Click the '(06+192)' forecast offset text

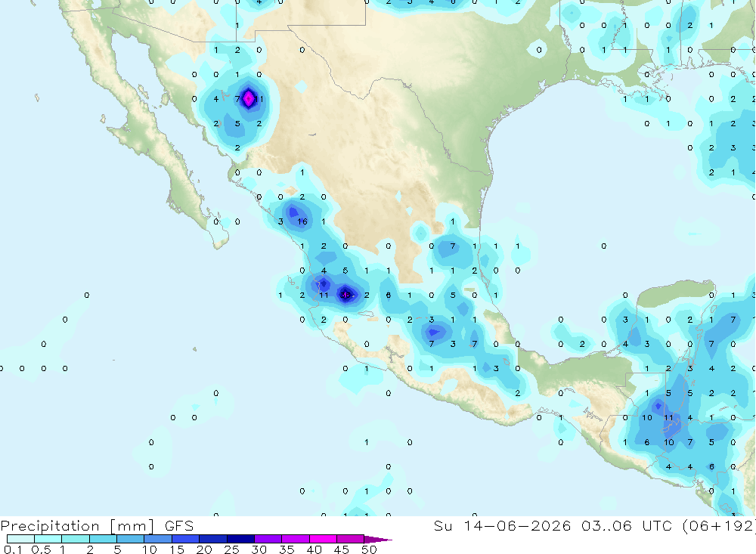coord(719,526)
